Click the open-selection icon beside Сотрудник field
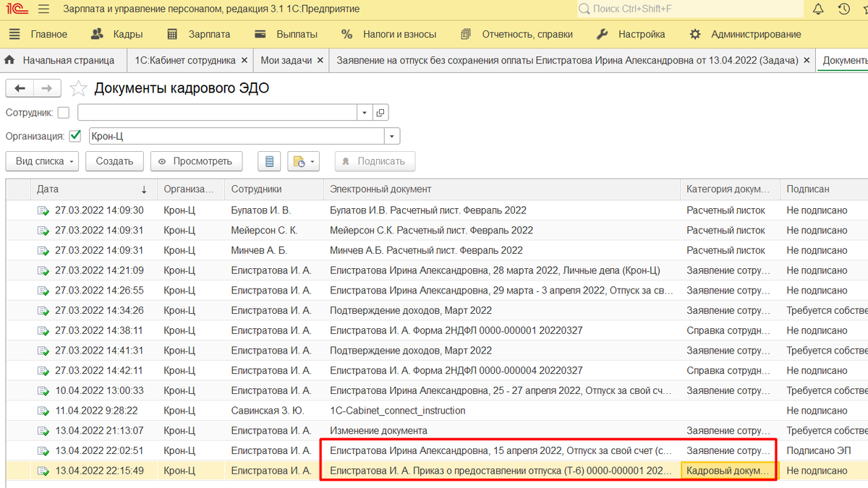 [381, 112]
